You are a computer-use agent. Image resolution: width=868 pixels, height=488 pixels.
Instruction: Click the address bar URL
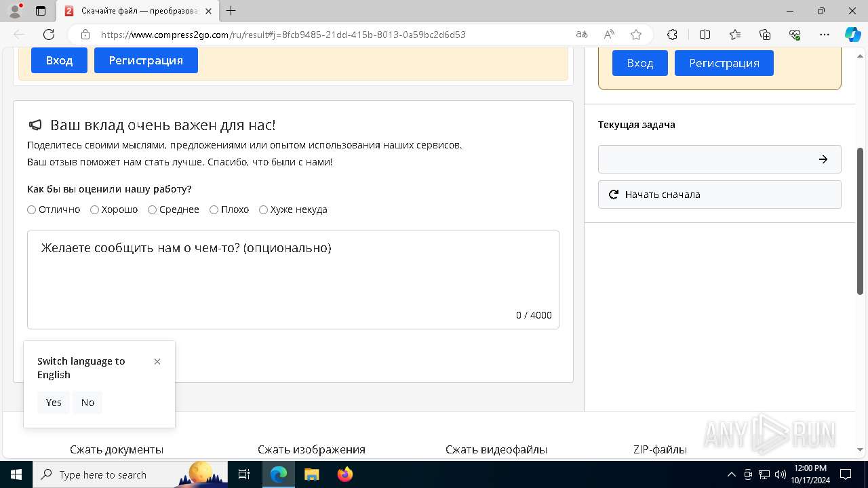[283, 35]
